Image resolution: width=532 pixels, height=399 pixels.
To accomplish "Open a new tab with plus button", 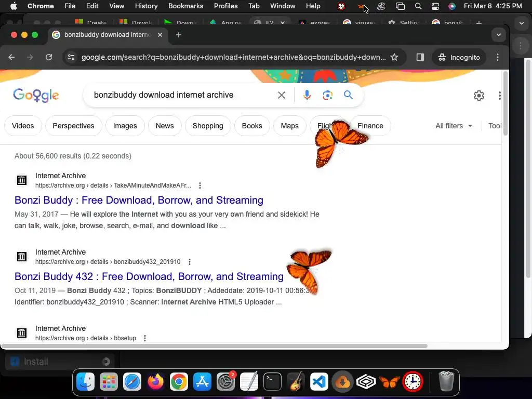I will point(179,35).
